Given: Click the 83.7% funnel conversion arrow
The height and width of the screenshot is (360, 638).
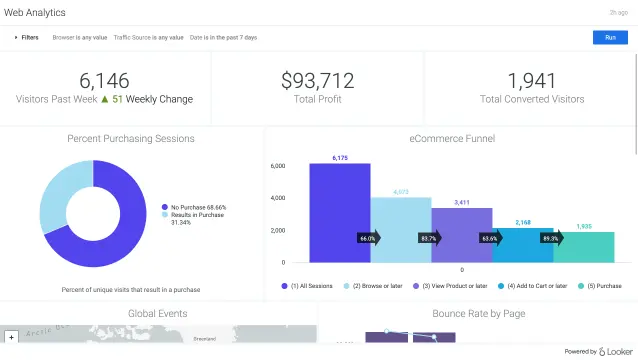Looking at the screenshot, I should [x=430, y=238].
